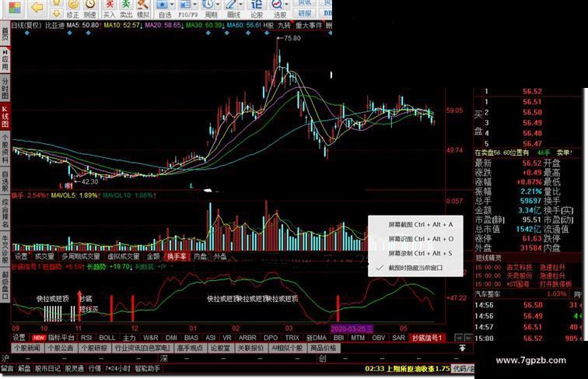Choose 屏幕识图 Ctrl+Alt+O menu item
588x379 pixels.
click(415, 239)
